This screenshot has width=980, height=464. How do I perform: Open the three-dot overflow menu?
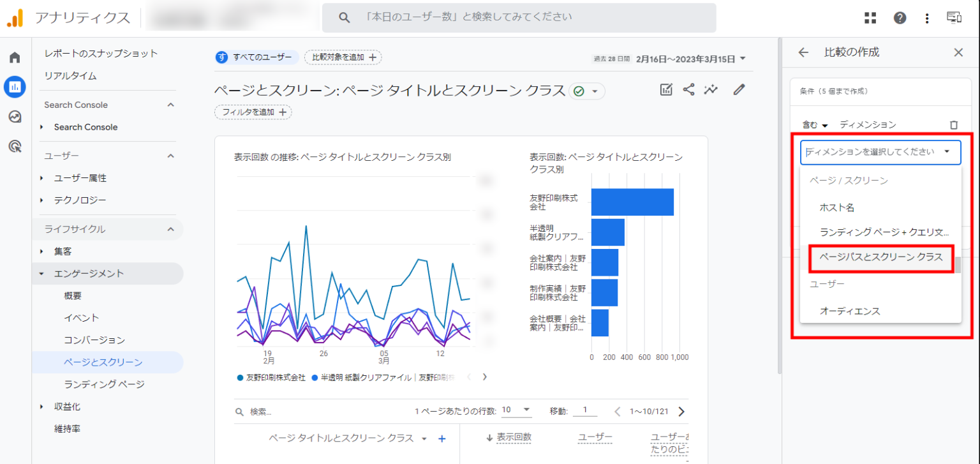[x=927, y=17]
